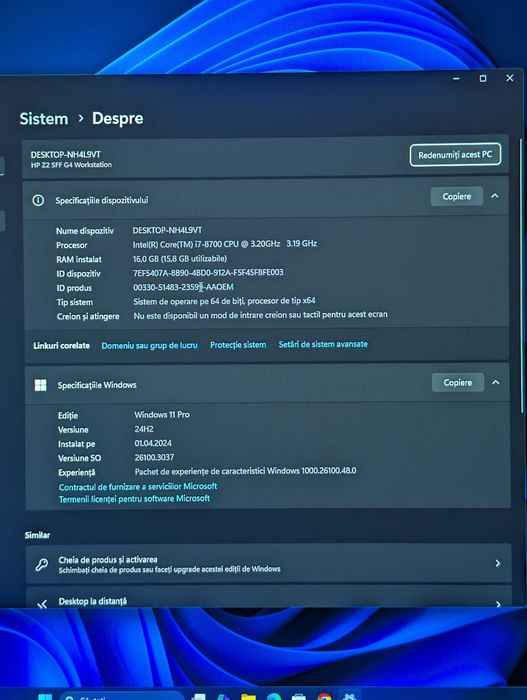Open Domeniu sau grup de lucru link
This screenshot has height=700, width=527.
pos(149,346)
